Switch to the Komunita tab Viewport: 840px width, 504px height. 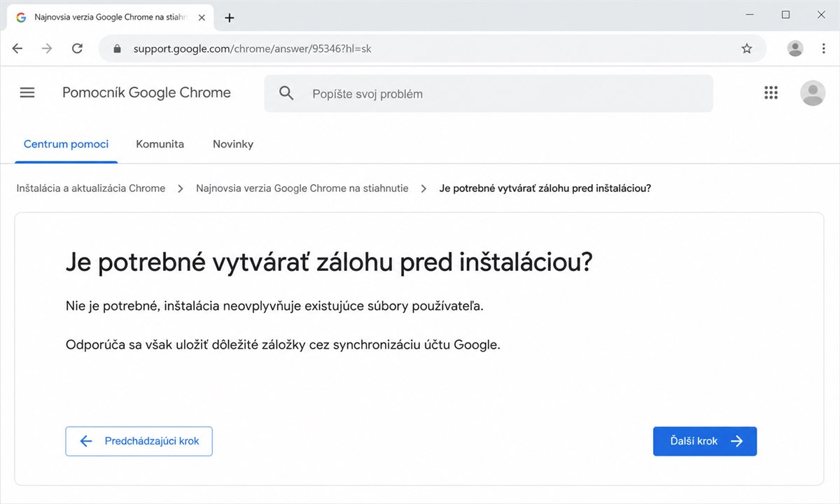click(160, 144)
